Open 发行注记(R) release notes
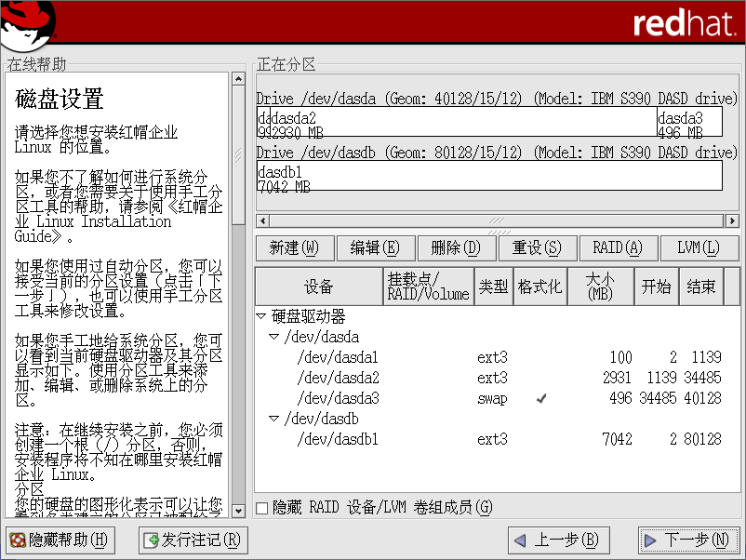The image size is (746, 560). (193, 540)
